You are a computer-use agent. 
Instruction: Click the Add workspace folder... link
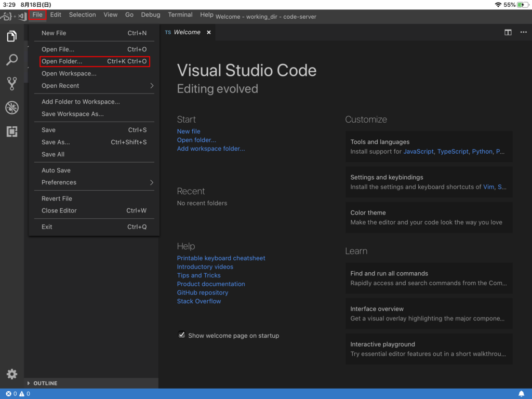[x=211, y=149]
